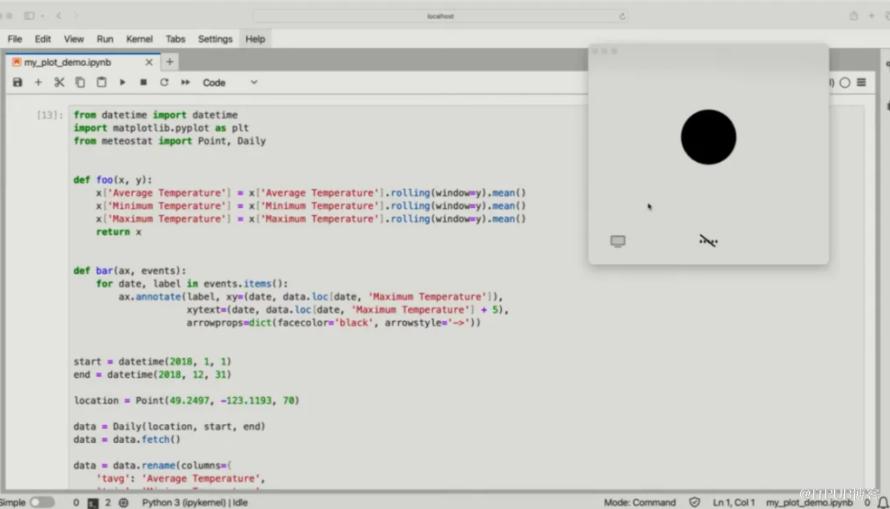Paste a cell using the clipboard icon
This screenshot has width=890, height=509.
click(101, 82)
